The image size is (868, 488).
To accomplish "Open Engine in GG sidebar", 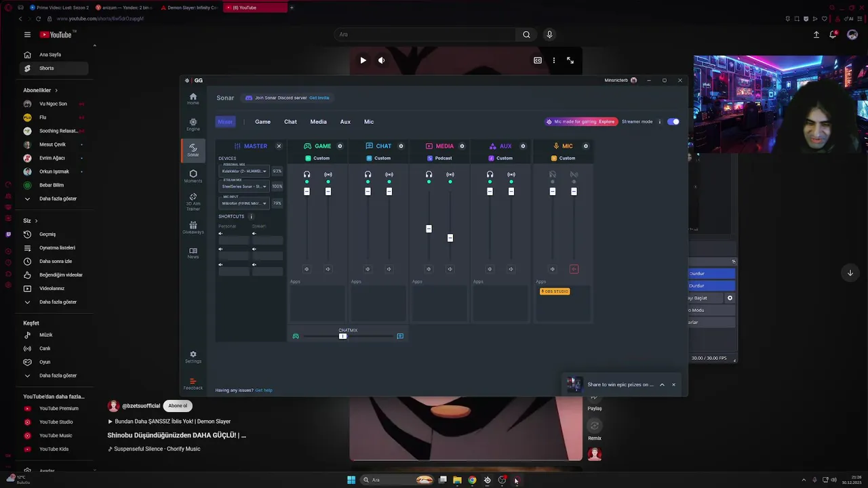I will click(193, 125).
